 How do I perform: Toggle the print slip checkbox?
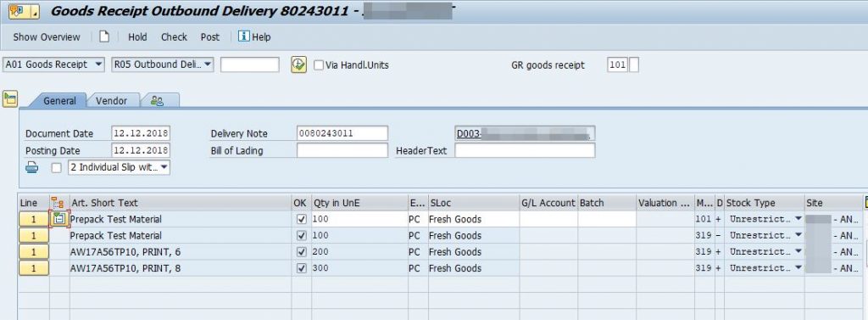click(x=57, y=167)
